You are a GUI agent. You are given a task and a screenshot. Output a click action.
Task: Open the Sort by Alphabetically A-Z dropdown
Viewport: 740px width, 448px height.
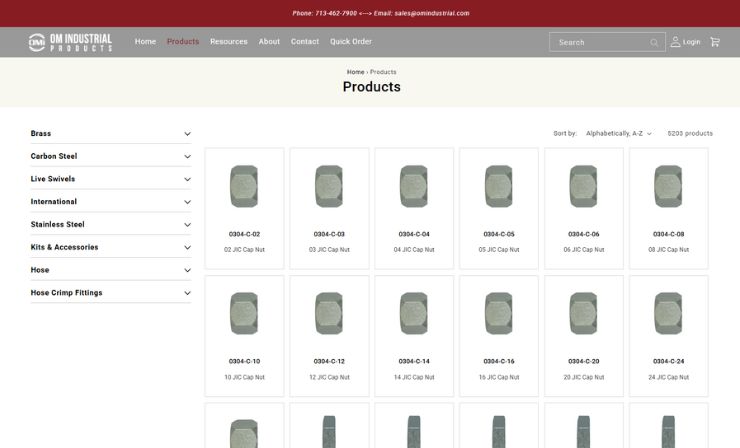(x=618, y=134)
